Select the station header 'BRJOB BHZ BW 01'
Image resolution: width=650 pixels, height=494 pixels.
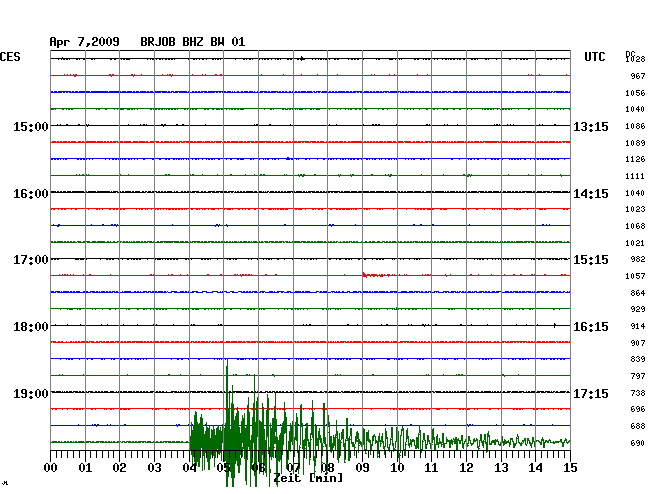[x=193, y=42]
